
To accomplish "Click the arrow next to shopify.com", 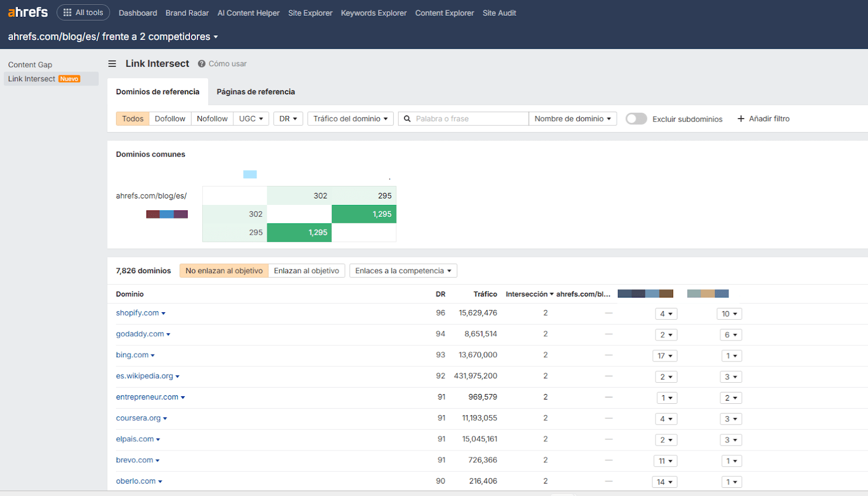I will [163, 313].
